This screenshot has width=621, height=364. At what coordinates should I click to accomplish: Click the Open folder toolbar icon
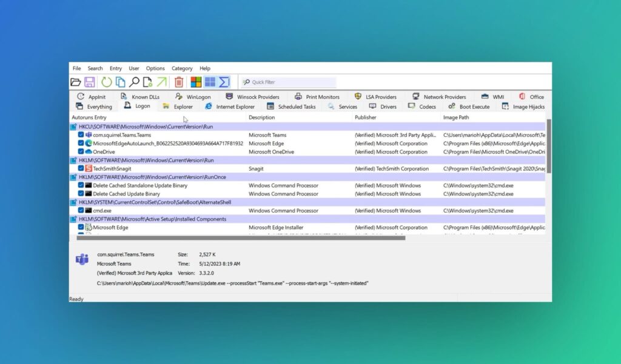(x=76, y=82)
